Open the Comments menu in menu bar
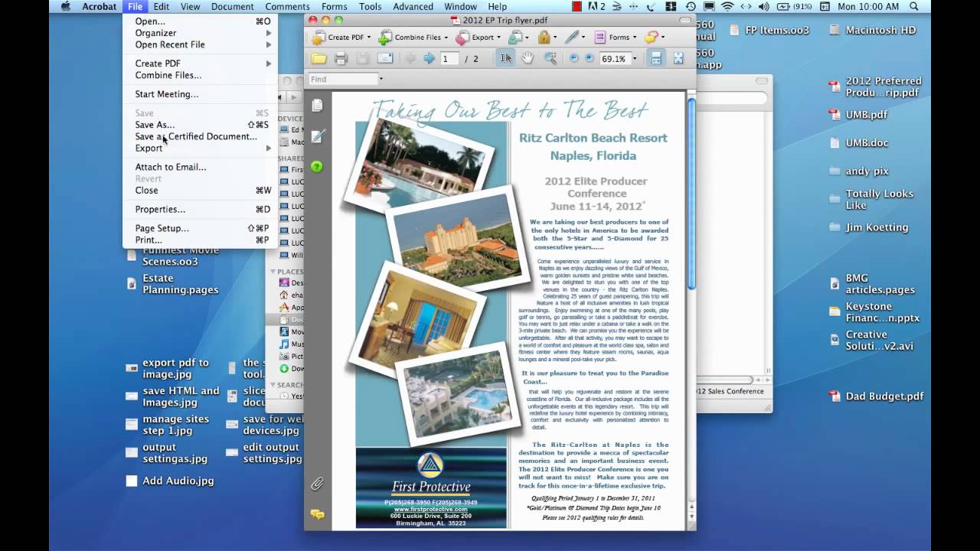 (287, 6)
